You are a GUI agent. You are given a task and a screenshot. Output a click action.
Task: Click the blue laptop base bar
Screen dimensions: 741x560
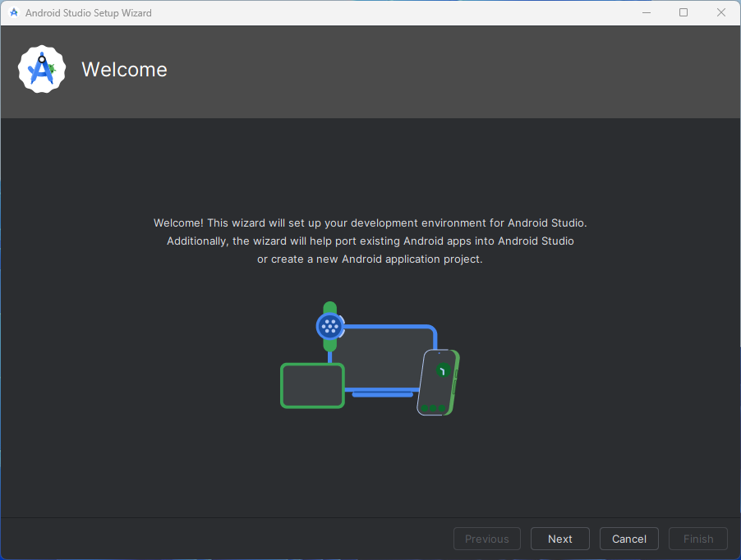382,395
